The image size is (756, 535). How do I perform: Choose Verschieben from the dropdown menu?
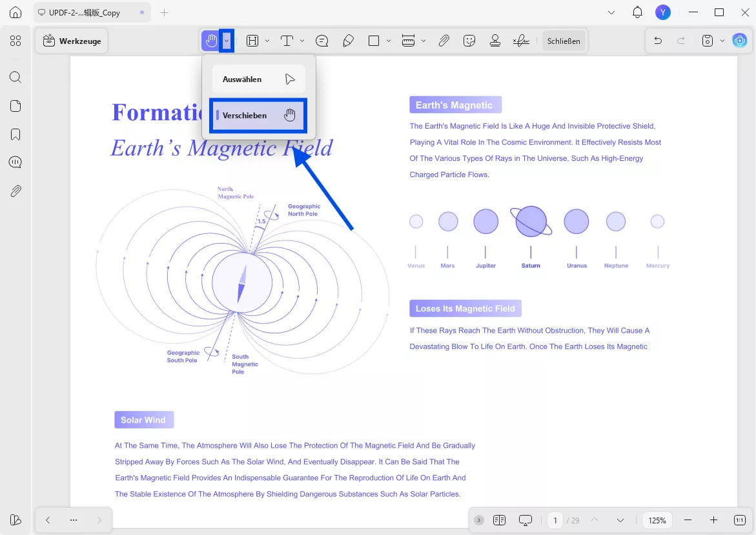point(258,115)
